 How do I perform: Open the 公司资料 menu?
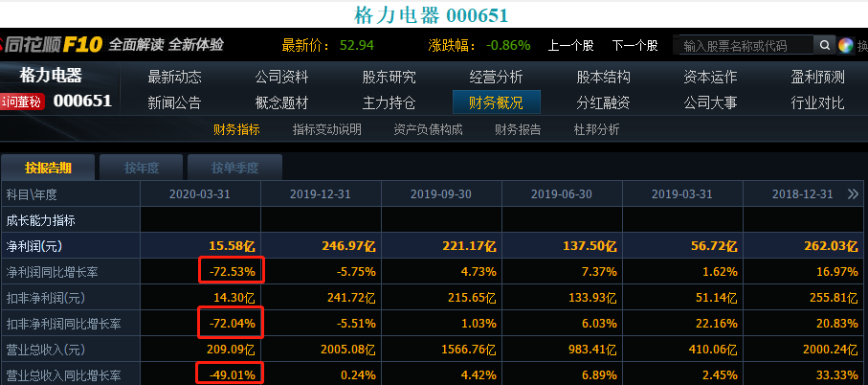281,77
